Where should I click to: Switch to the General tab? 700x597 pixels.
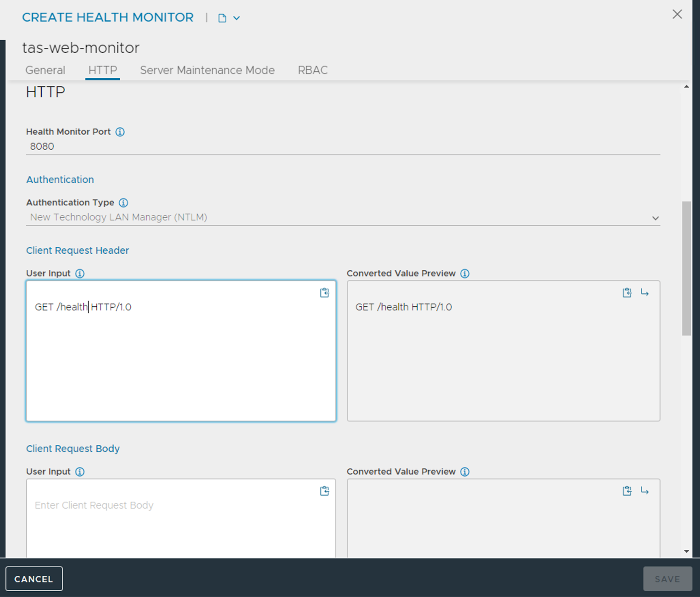click(45, 70)
